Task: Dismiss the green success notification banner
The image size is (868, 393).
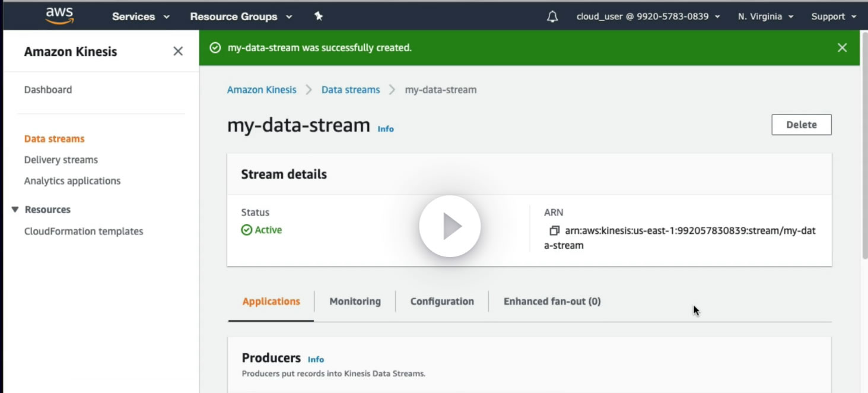Action: [x=842, y=48]
